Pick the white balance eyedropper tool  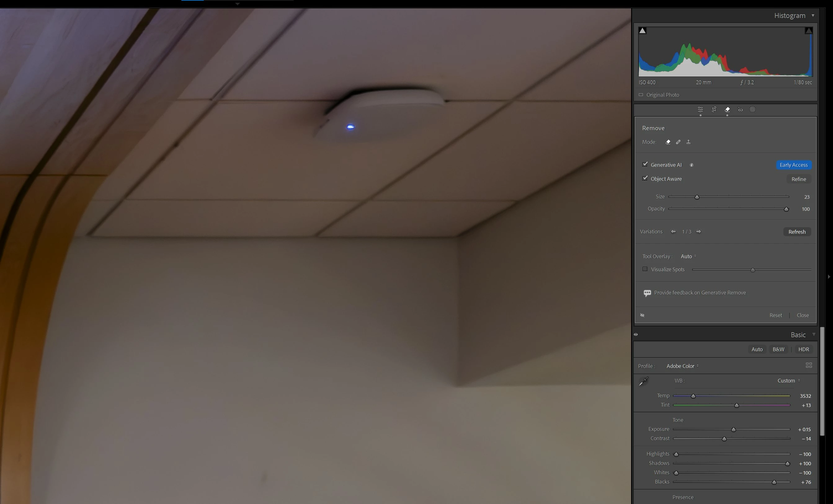643,381
